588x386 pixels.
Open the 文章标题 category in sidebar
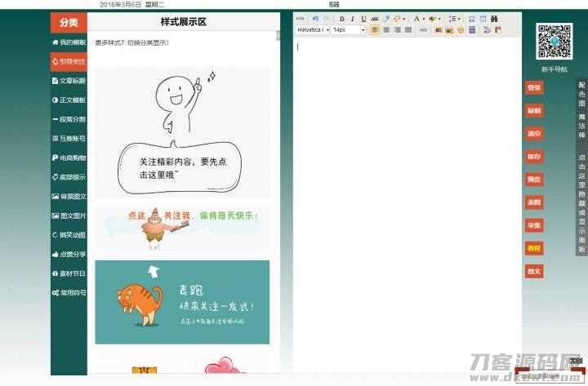click(x=69, y=81)
